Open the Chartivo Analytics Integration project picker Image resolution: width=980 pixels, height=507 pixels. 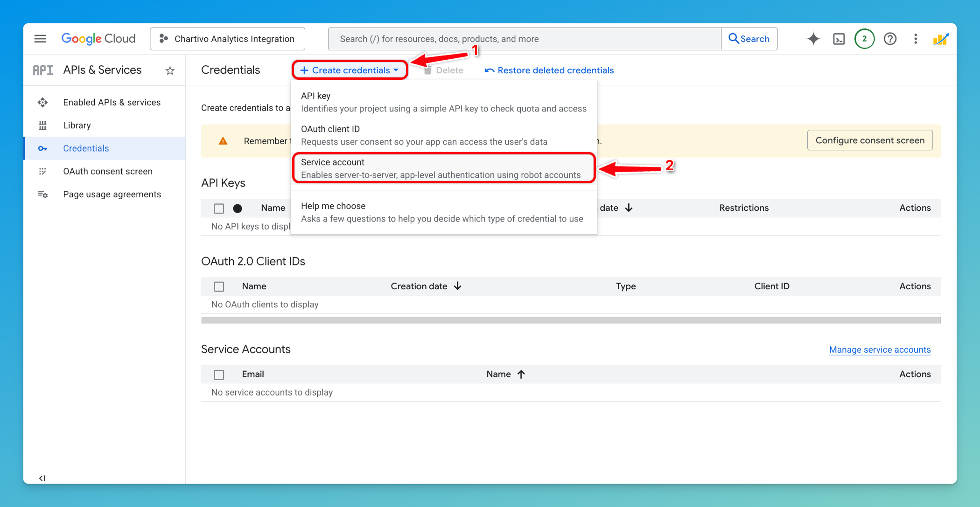(227, 39)
